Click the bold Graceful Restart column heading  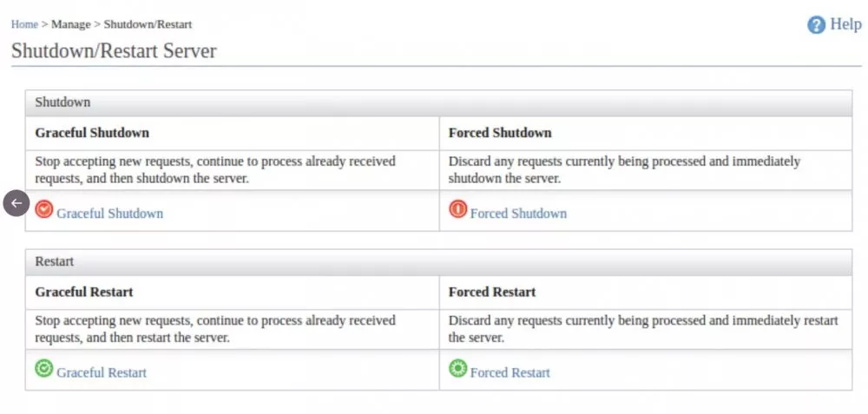[84, 292]
